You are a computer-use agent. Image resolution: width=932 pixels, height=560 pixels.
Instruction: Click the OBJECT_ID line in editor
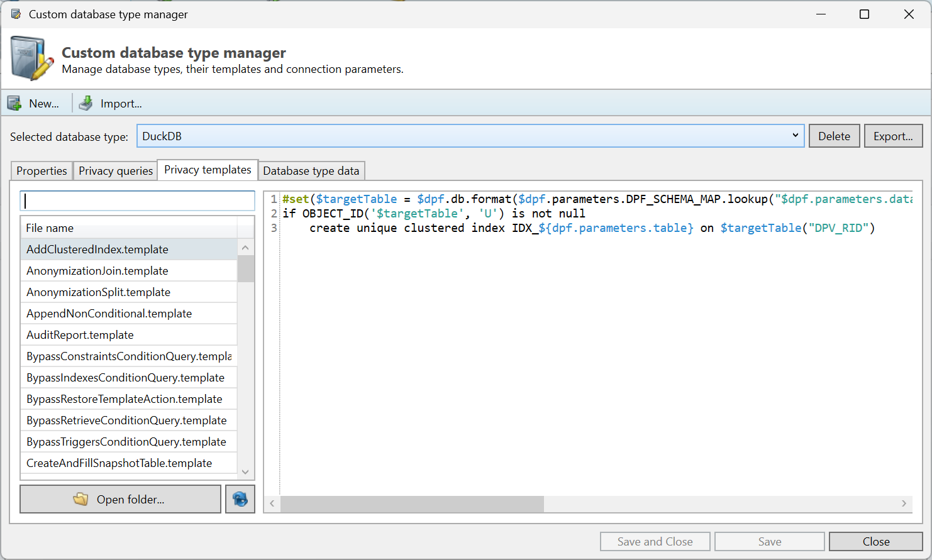pyautogui.click(x=434, y=214)
